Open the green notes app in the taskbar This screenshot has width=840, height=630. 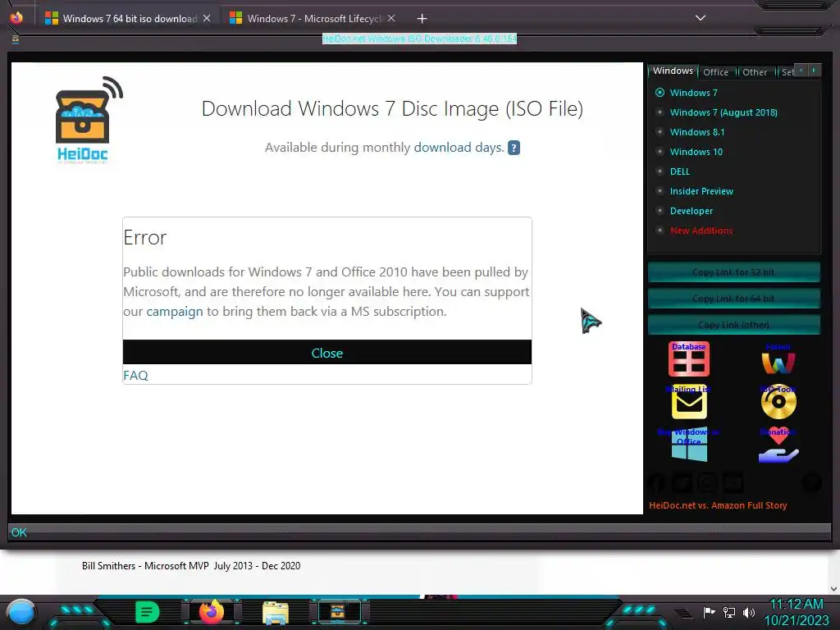click(148, 612)
